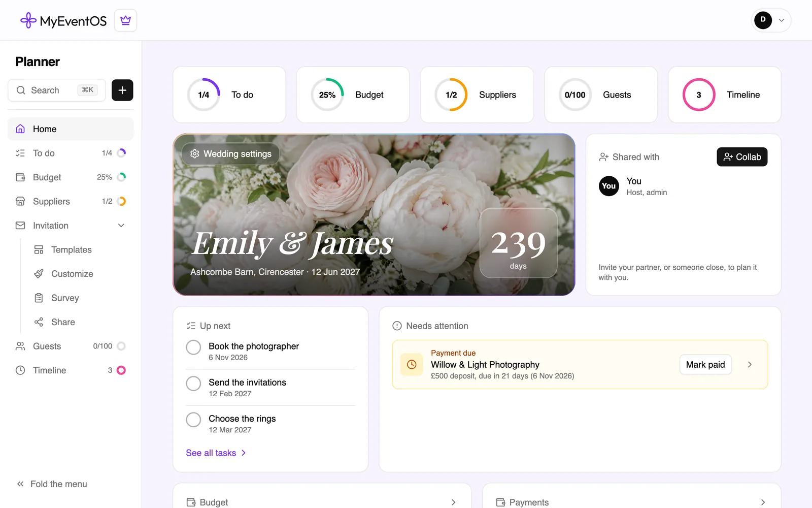The image size is (812, 508).
Task: Open Budget in the sidebar
Action: click(x=71, y=177)
